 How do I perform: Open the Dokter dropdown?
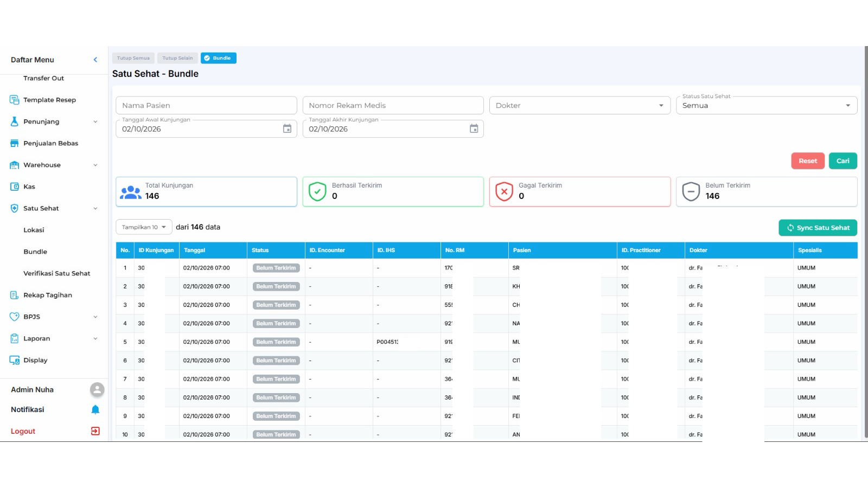point(580,105)
